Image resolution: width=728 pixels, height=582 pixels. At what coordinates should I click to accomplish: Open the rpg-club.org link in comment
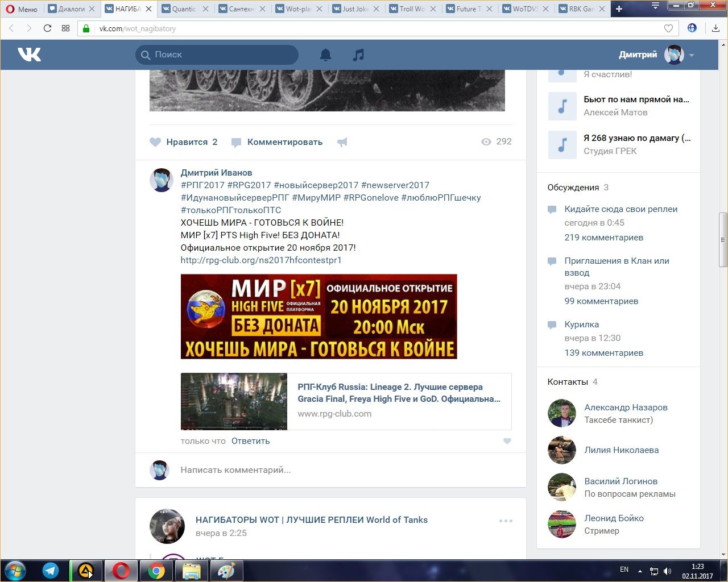[261, 260]
